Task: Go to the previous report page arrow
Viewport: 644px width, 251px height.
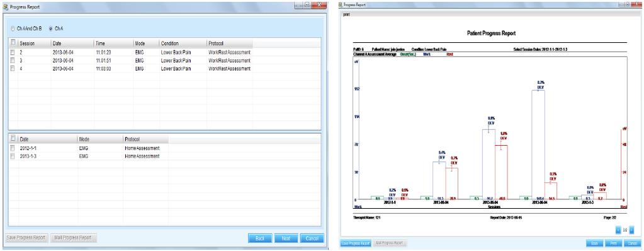Action: [x=618, y=230]
